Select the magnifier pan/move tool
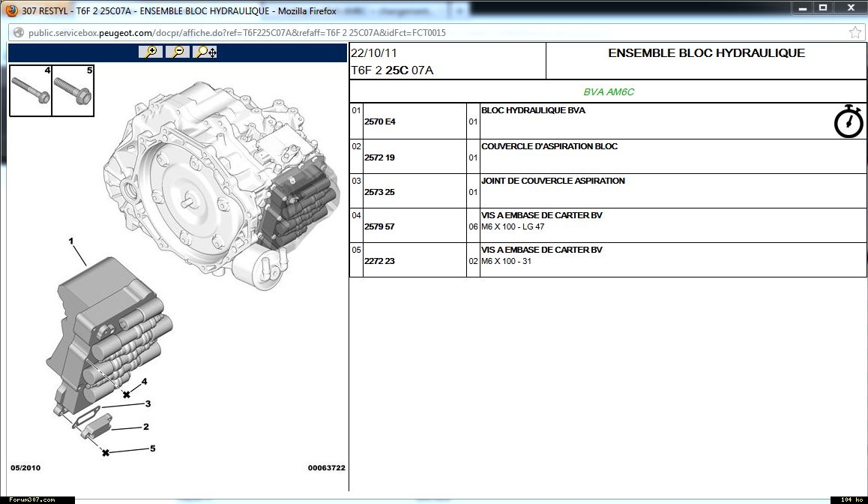This screenshot has height=504, width=868. click(205, 52)
